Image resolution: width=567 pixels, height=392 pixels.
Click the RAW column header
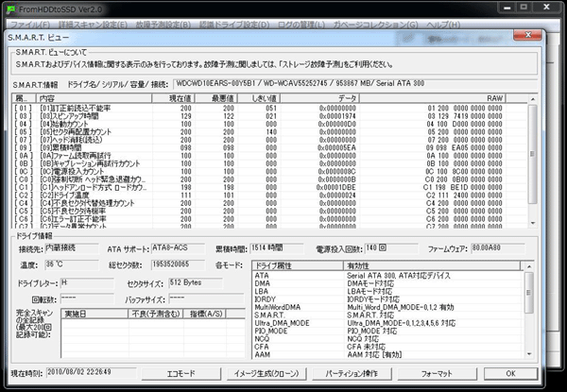(x=433, y=98)
